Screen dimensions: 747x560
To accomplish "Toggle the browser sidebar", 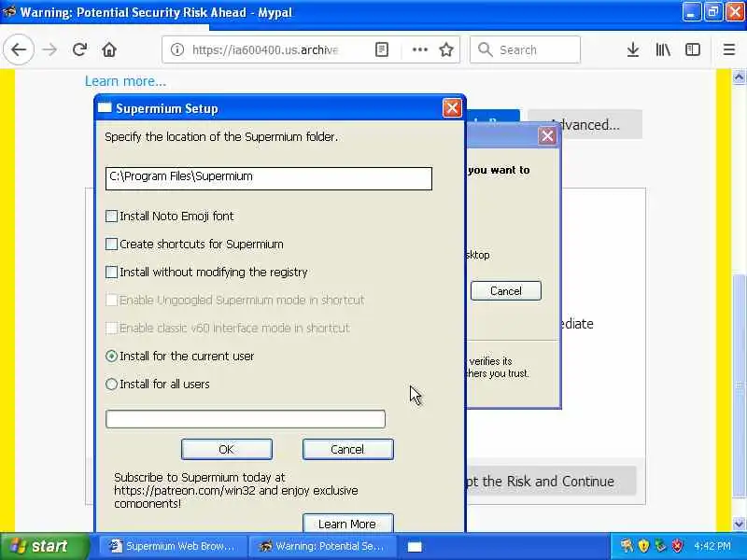I will click(x=692, y=49).
